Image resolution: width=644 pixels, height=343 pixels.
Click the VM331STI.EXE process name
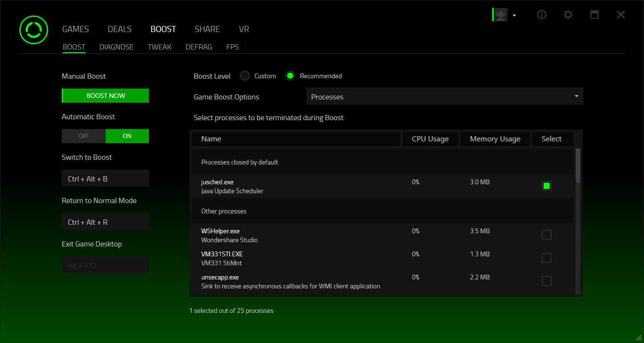point(222,254)
